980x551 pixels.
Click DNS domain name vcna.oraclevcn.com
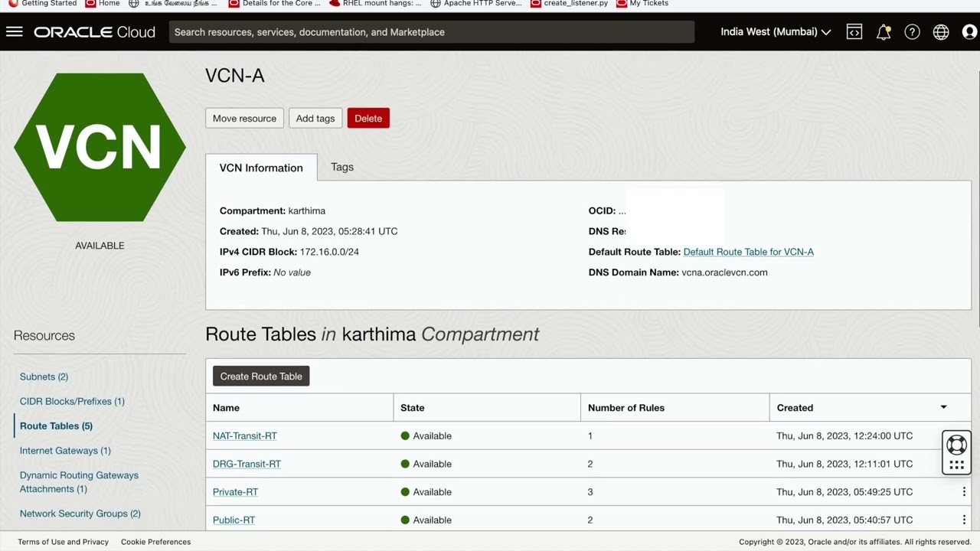(724, 272)
